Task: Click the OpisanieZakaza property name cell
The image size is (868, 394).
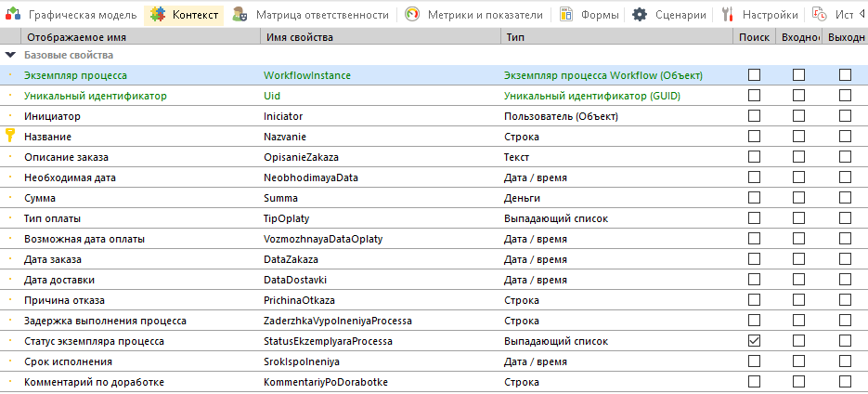Action: pyautogui.click(x=301, y=157)
